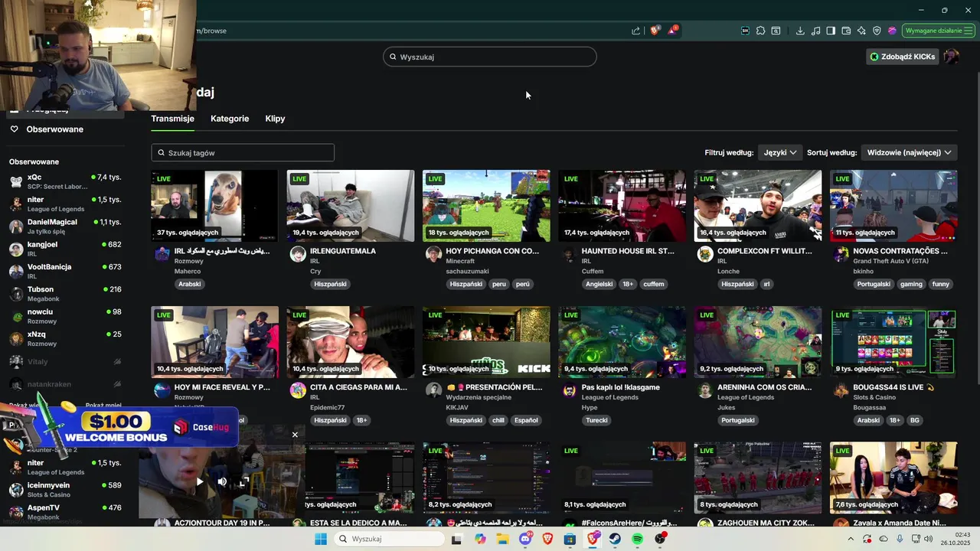
Task: Open the COMPLEXCON FT WILLIT stream thumbnail
Action: click(x=758, y=206)
